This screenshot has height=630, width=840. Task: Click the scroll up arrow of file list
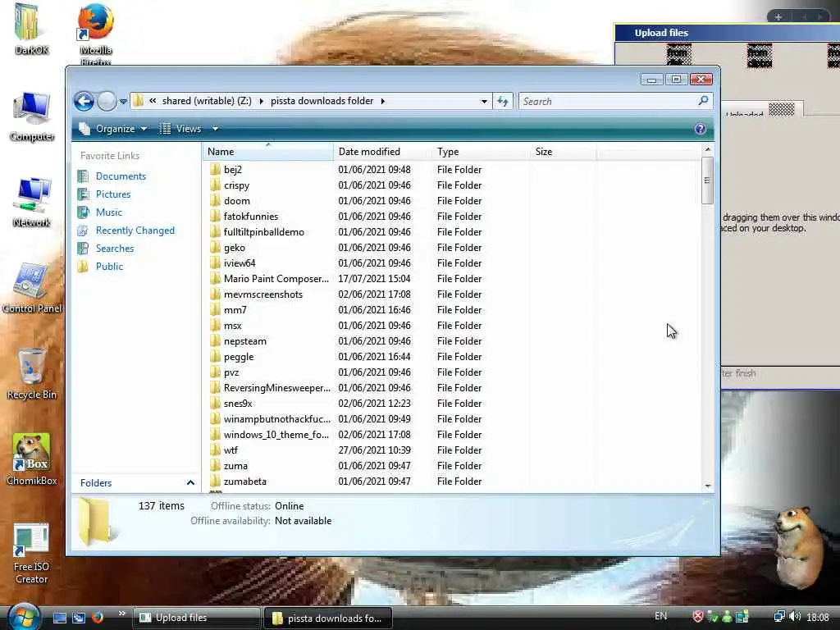[x=708, y=149]
